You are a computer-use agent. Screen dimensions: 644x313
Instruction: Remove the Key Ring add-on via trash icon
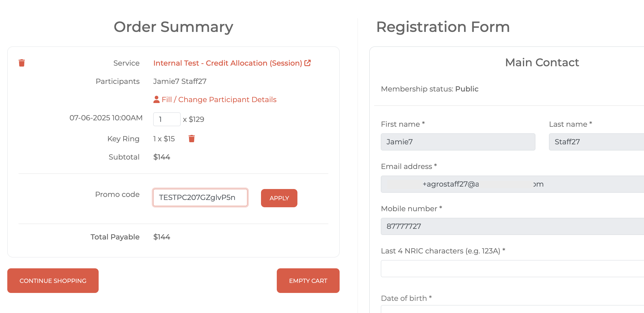click(192, 139)
